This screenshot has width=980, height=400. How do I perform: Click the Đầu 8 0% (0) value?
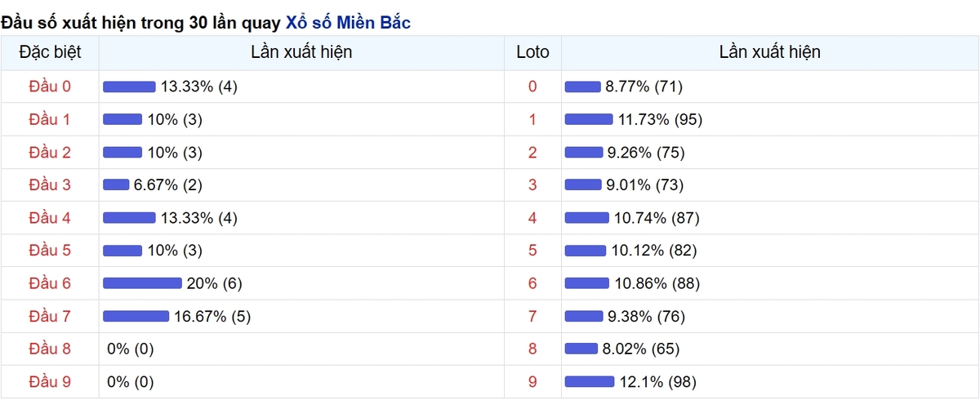(x=131, y=349)
